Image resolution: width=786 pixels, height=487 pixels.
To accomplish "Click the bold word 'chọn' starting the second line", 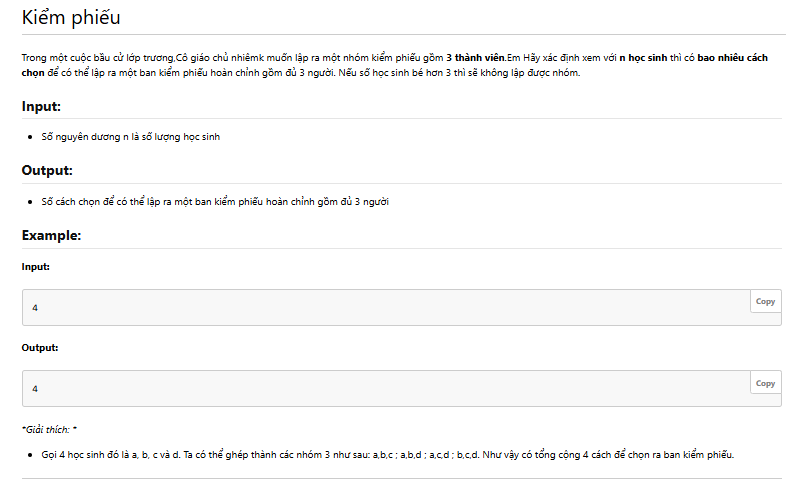I will click(x=33, y=73).
